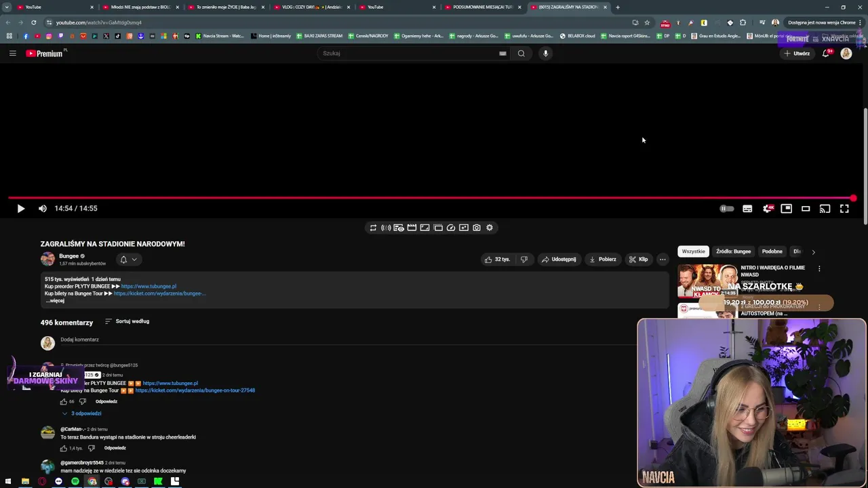This screenshot has width=868, height=488.
Task: Open the Bungee channel name link
Action: click(x=68, y=256)
